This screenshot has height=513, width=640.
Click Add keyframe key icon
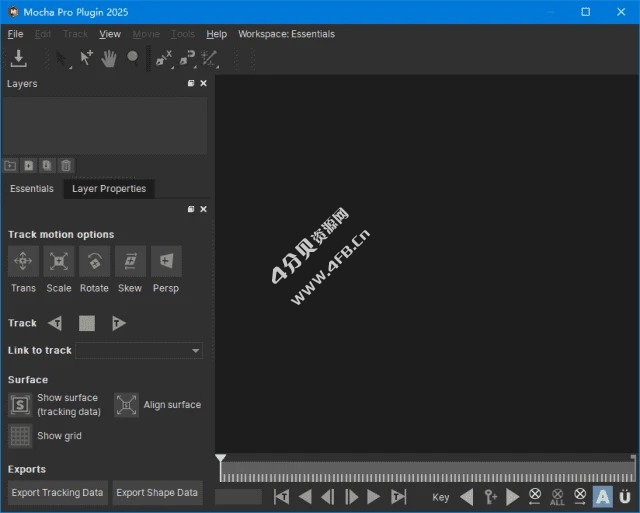490,497
